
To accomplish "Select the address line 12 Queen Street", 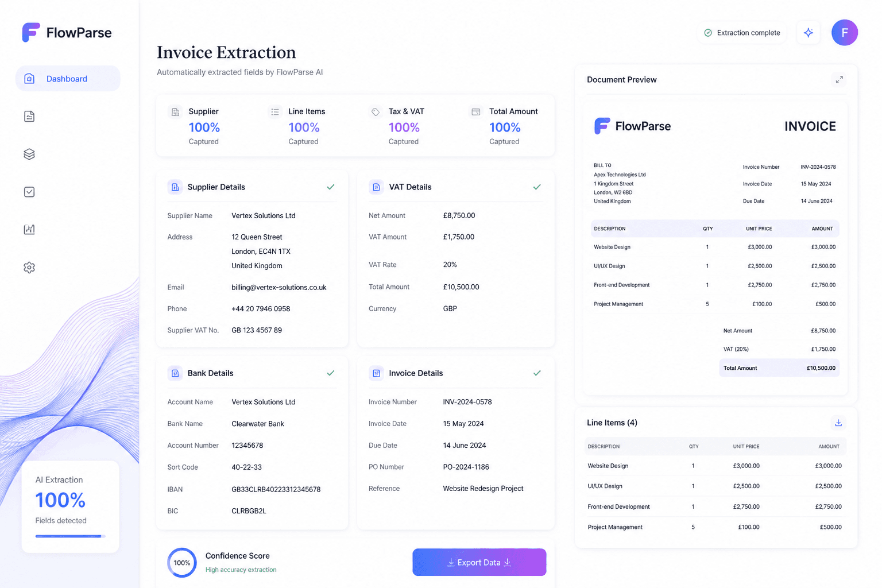I will coord(257,237).
